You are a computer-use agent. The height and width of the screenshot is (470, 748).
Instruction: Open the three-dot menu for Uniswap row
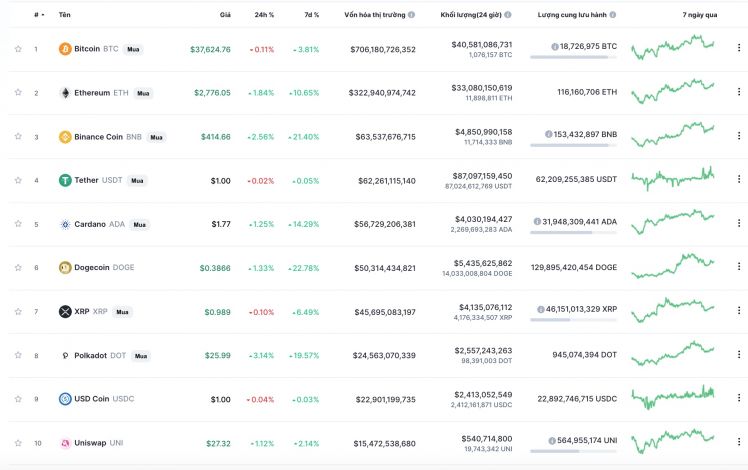[x=739, y=442]
